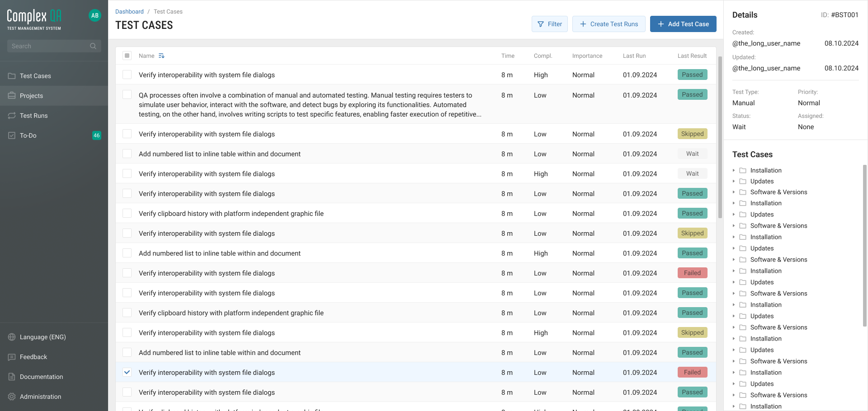The image size is (868, 411).
Task: Click the Language globe icon
Action: [x=12, y=337]
